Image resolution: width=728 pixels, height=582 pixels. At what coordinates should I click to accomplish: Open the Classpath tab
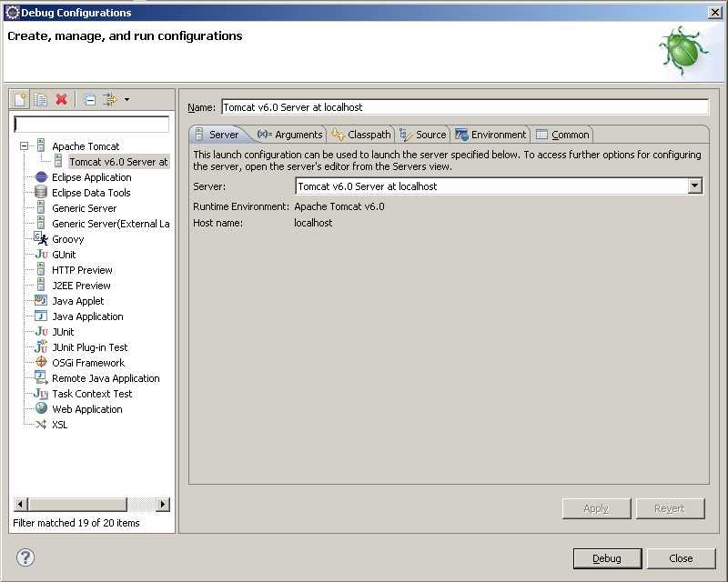click(x=361, y=135)
